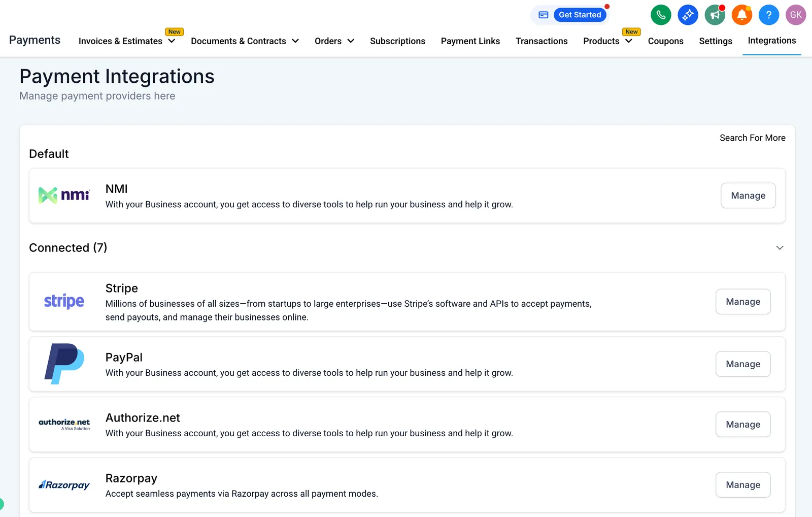Click the Razorpay logo
This screenshot has height=517, width=812.
pyautogui.click(x=64, y=485)
